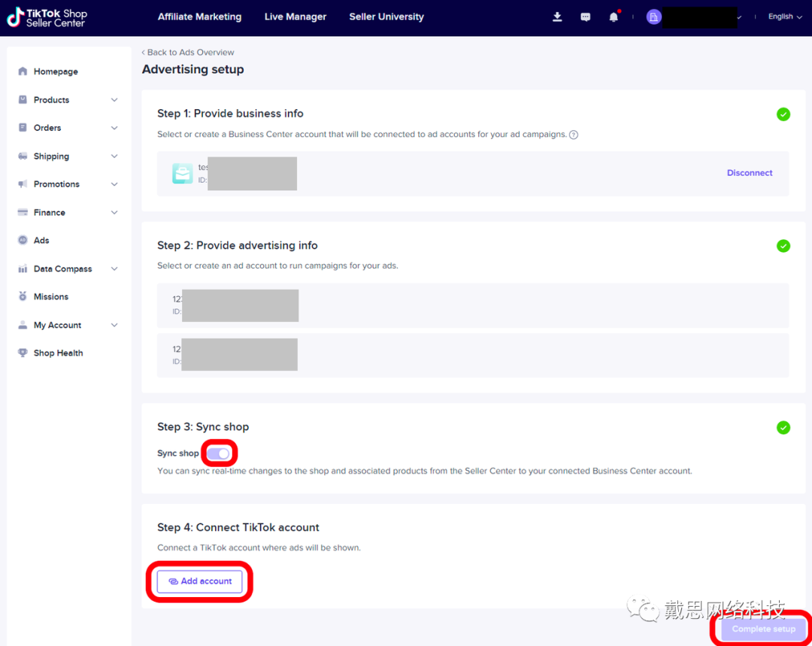Click the Shop Health trophy icon
Viewport: 812px width, 646px height.
click(23, 353)
